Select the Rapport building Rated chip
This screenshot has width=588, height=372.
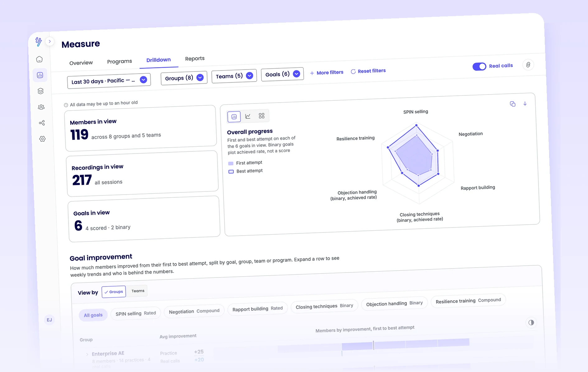pyautogui.click(x=258, y=309)
